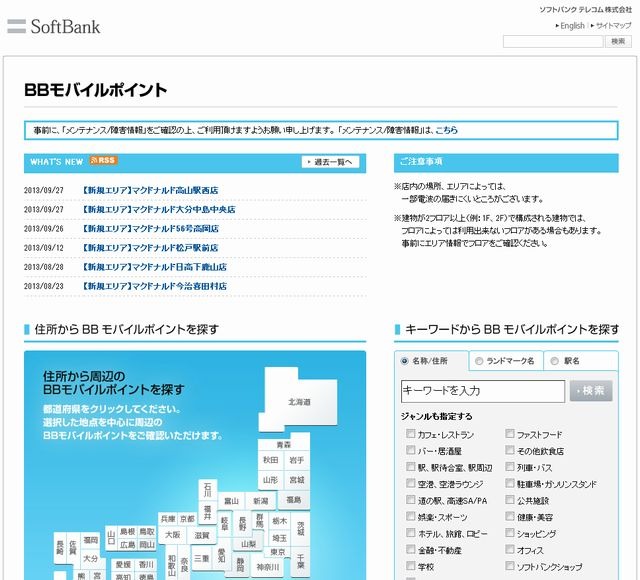Open news マクドナルド今治喜田村店

153,286
